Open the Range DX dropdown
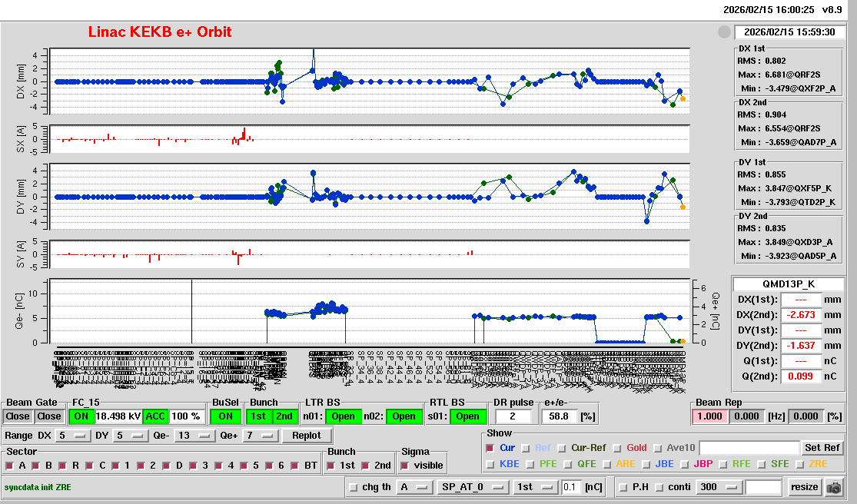 (73, 435)
